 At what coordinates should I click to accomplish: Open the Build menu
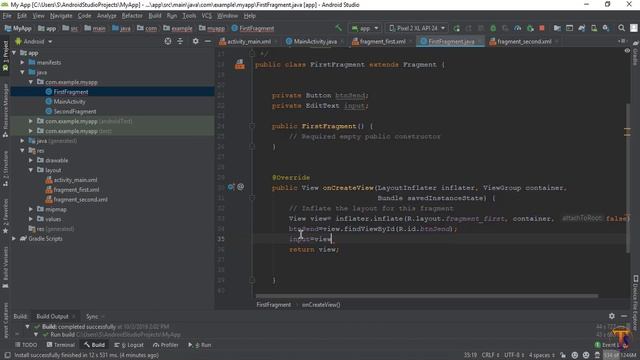coord(155,16)
